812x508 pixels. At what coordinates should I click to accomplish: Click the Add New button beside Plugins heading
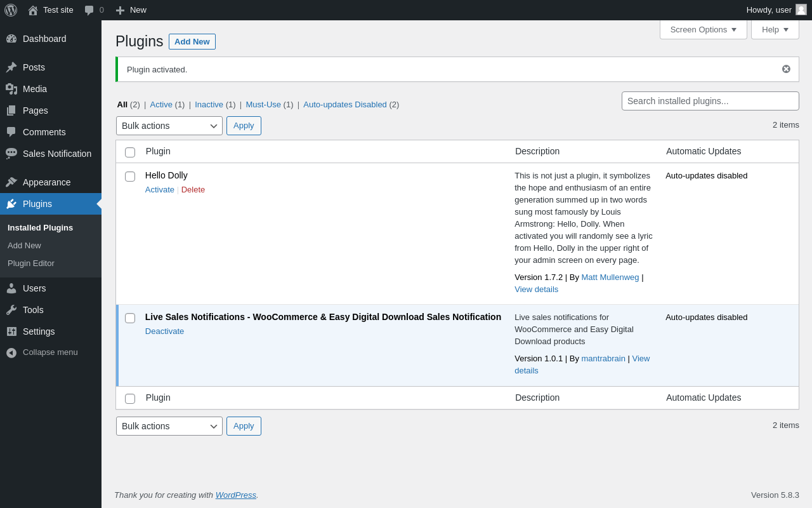(192, 42)
